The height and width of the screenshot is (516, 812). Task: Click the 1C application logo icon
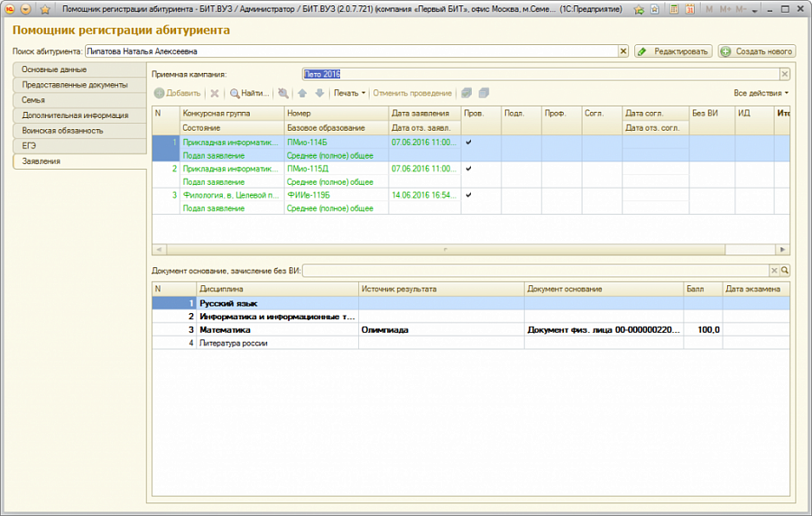(9, 9)
